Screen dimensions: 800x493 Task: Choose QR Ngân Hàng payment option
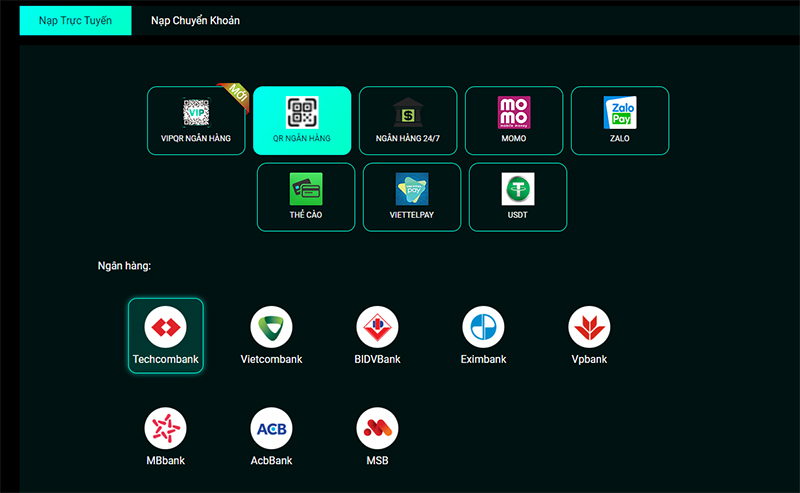pos(302,120)
